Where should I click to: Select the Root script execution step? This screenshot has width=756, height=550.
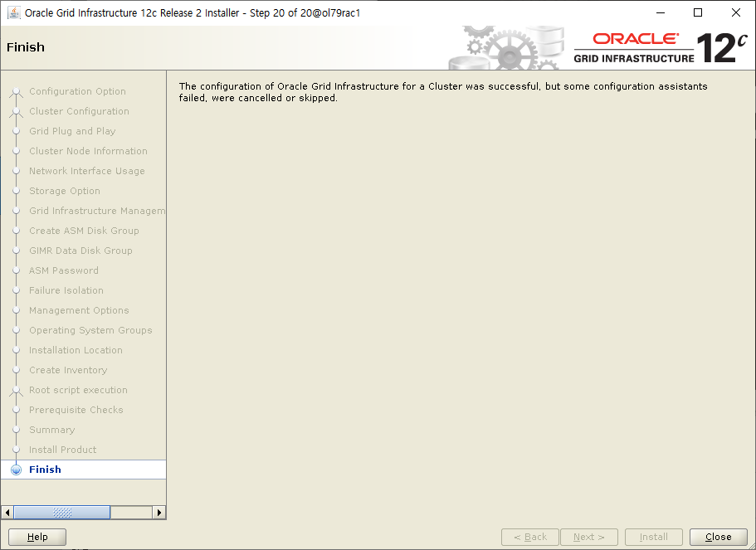click(x=78, y=390)
